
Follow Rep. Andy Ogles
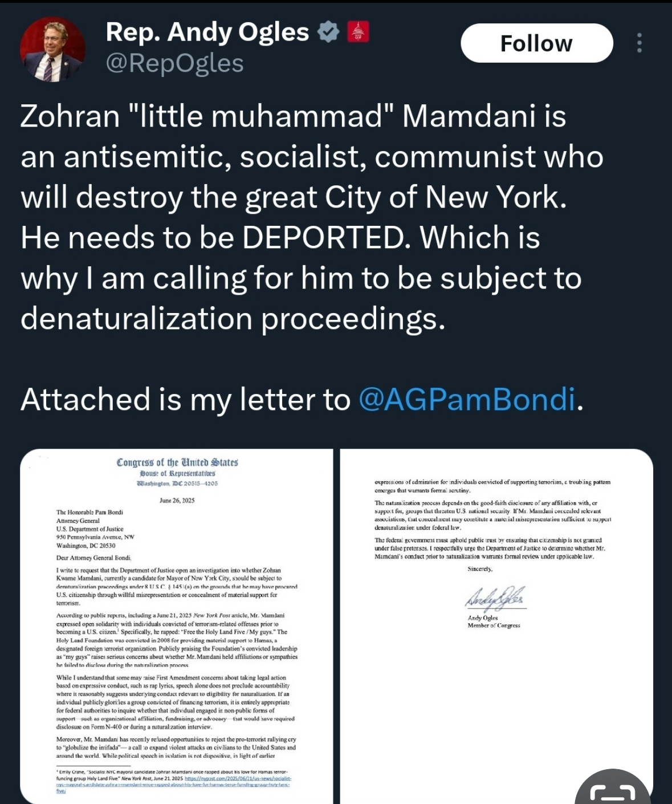click(536, 43)
